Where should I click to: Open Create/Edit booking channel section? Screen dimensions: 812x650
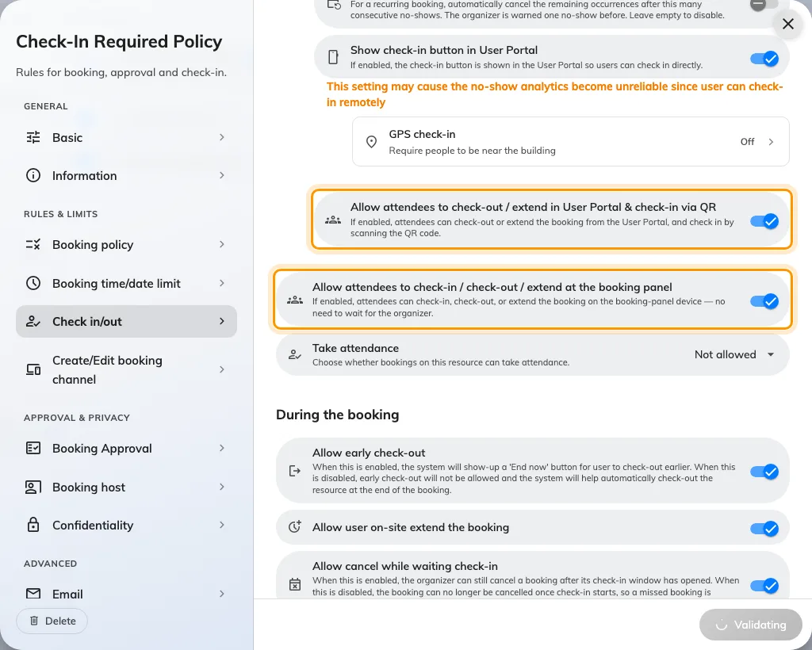pyautogui.click(x=126, y=369)
